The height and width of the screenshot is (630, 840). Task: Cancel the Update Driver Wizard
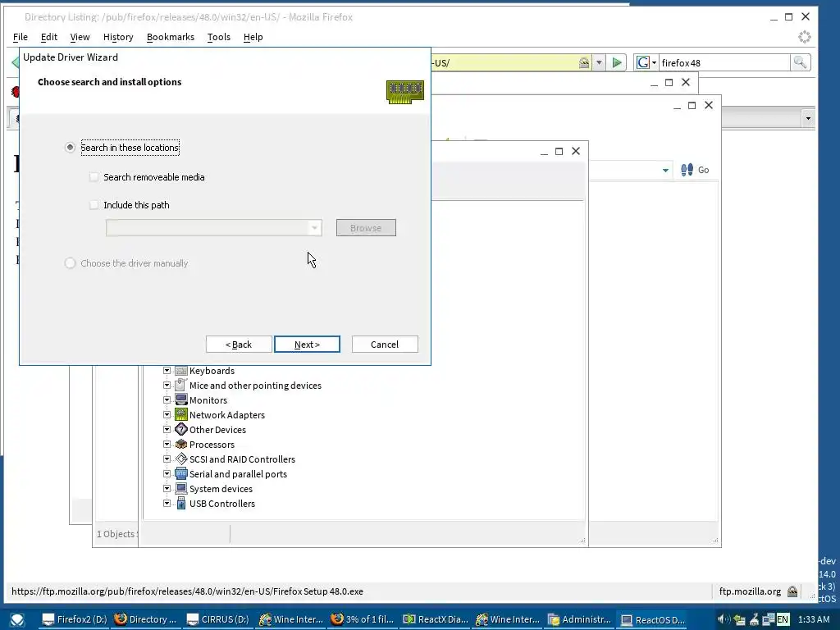[x=385, y=345]
